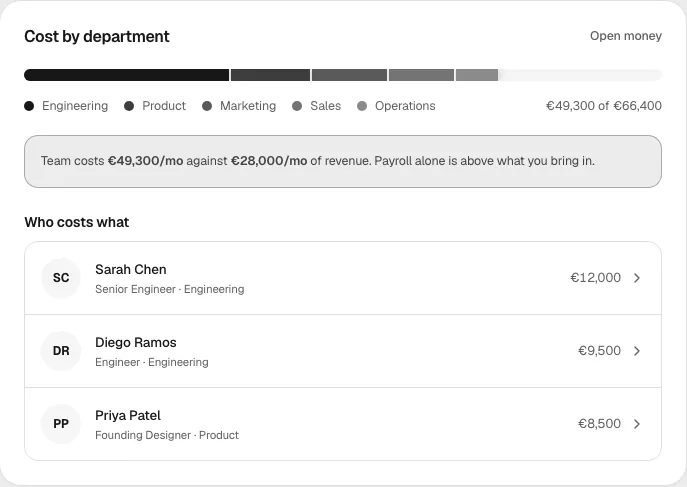Open Sarah Chen's name
The image size is (687, 487).
coord(131,269)
